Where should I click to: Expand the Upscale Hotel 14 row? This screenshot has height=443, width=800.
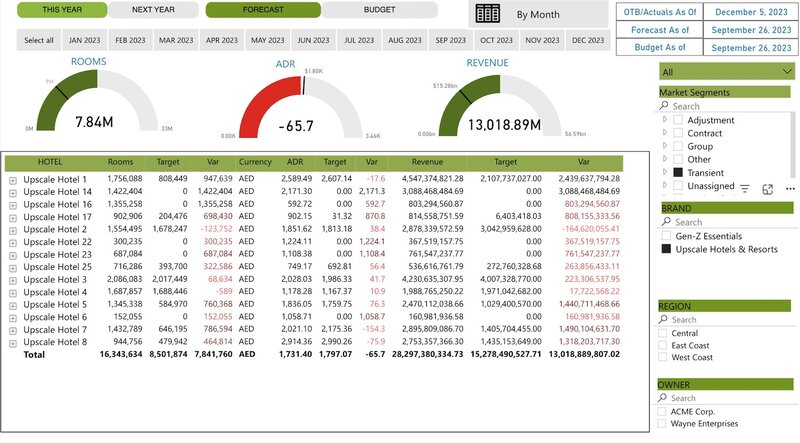point(13,193)
